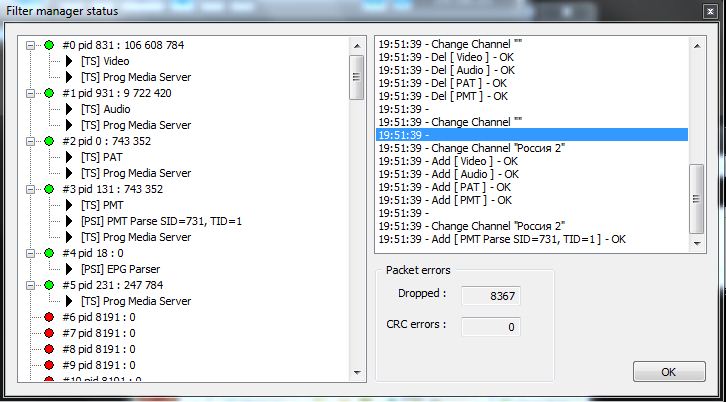Select the PMT Parse SID=731 tree item

point(161,221)
